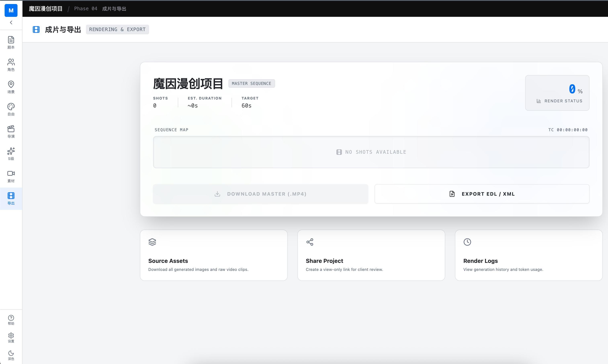Image resolution: width=608 pixels, height=364 pixels.
Task: Click the blue M logo
Action: [11, 10]
